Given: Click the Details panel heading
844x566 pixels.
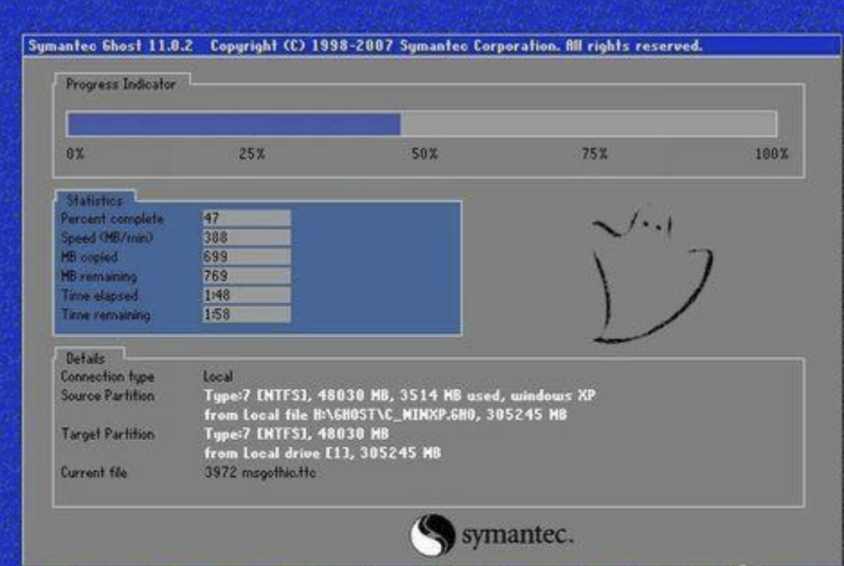Looking at the screenshot, I should click(85, 357).
